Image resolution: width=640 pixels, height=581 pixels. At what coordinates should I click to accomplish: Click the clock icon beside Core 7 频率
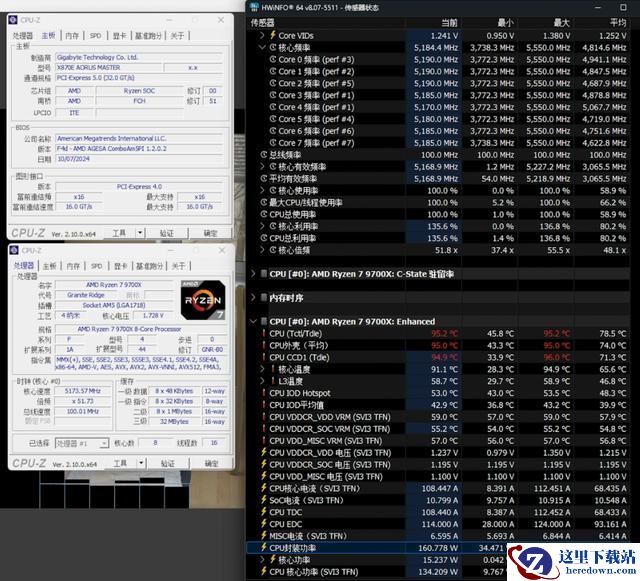[x=273, y=143]
